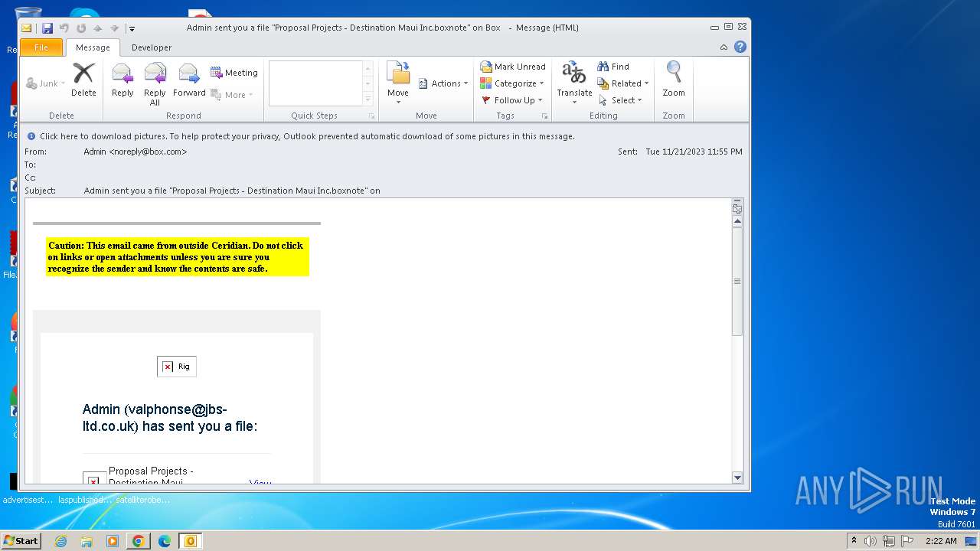The height and width of the screenshot is (551, 980).
Task: Click the Save icon in quick access toolbar
Action: point(47,28)
